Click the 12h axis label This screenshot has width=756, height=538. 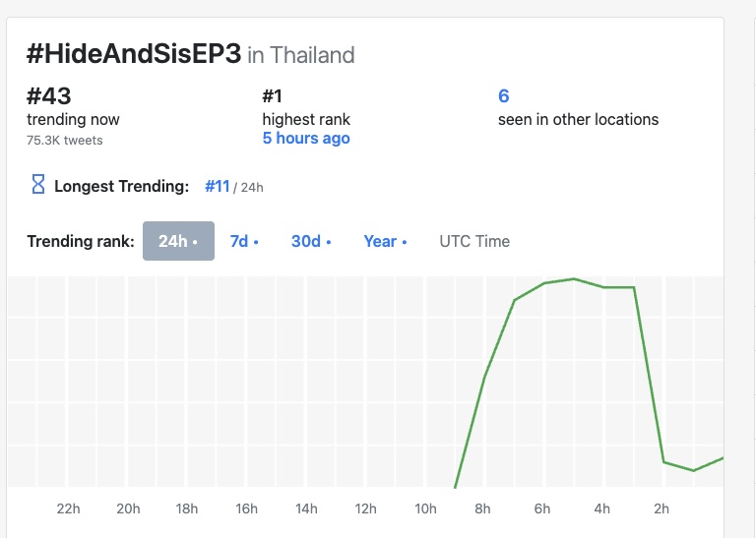[x=365, y=508]
